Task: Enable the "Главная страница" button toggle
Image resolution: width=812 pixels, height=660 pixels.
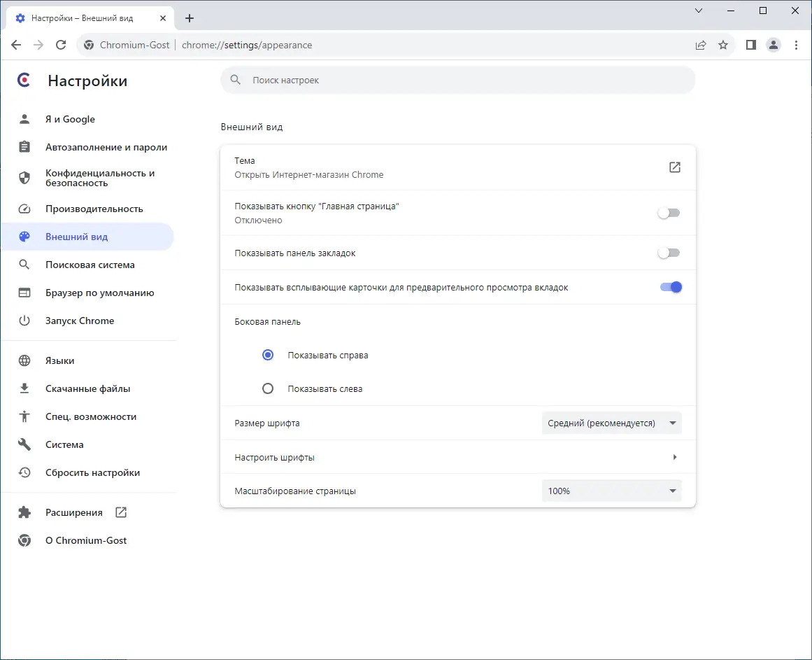Action: 669,213
